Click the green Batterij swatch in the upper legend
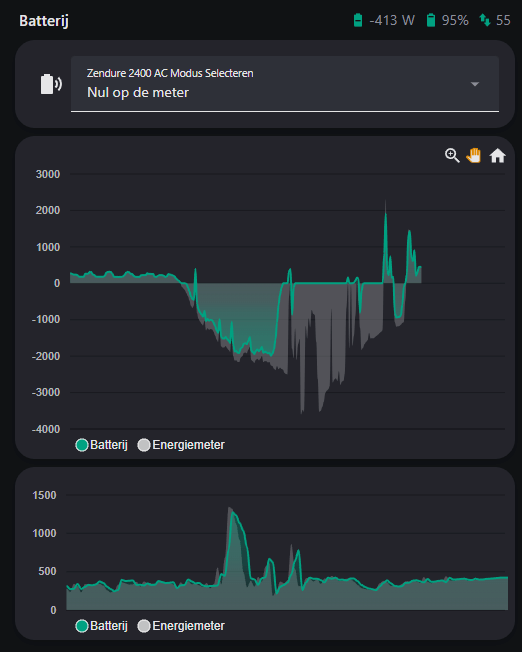 click(x=82, y=445)
